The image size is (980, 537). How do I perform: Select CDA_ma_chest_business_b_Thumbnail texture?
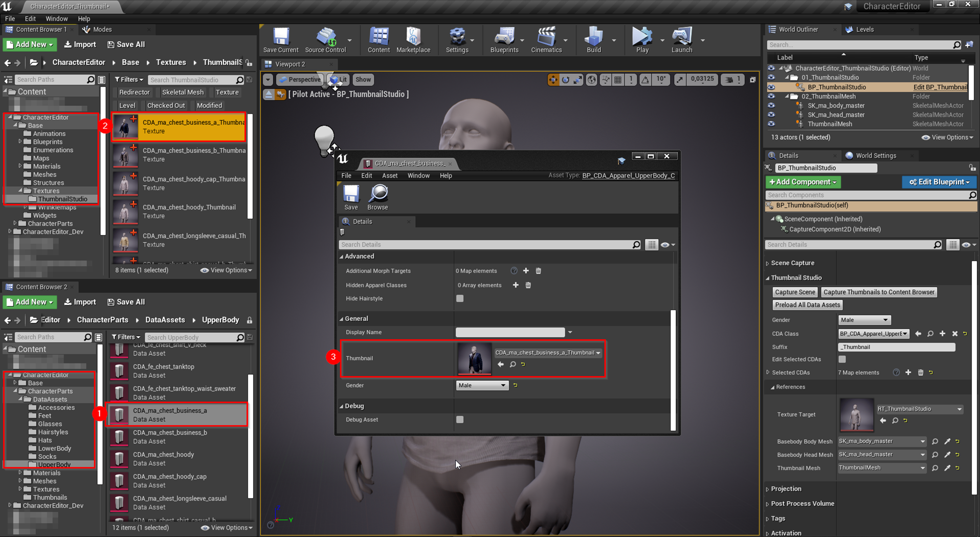coord(179,155)
